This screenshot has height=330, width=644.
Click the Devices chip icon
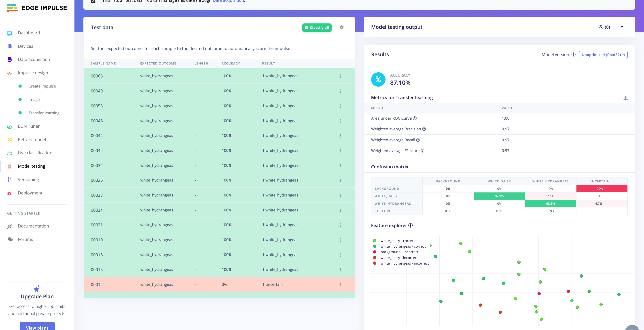pyautogui.click(x=9, y=46)
